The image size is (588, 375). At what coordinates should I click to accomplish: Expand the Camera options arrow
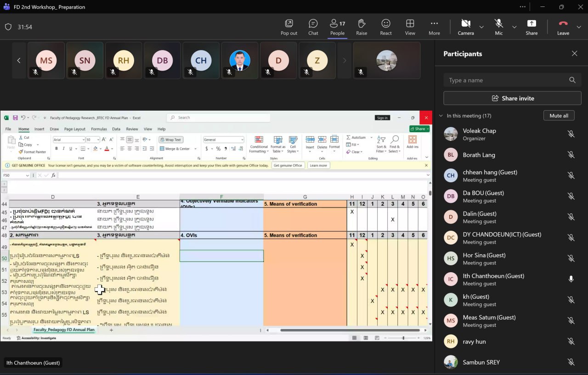481,27
